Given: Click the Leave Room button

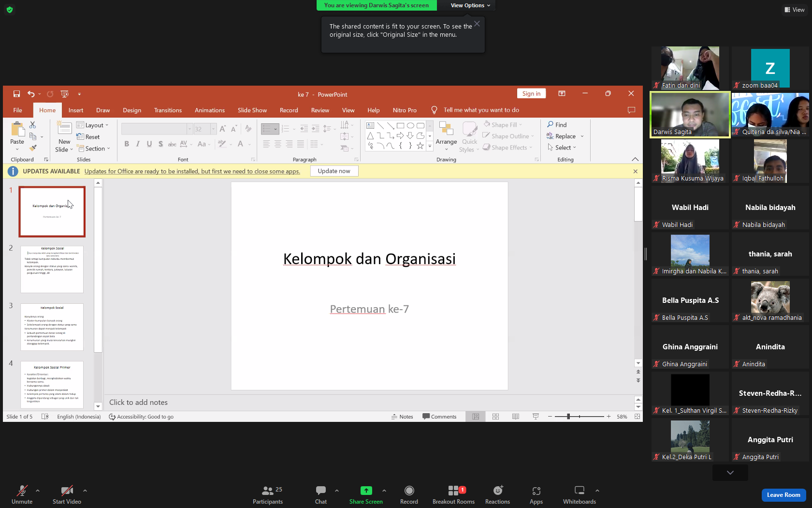Looking at the screenshot, I should point(783,495).
